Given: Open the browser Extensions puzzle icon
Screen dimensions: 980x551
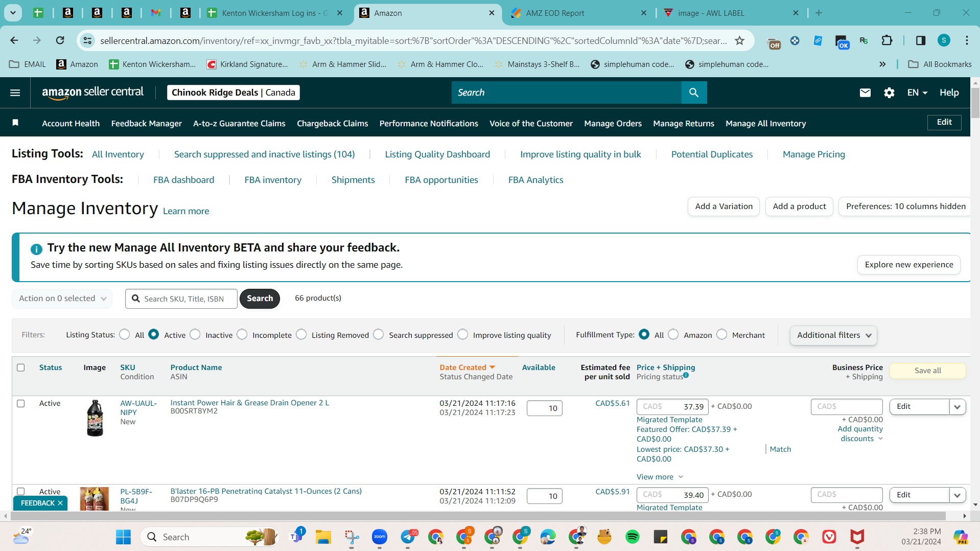Looking at the screenshot, I should point(887,40).
